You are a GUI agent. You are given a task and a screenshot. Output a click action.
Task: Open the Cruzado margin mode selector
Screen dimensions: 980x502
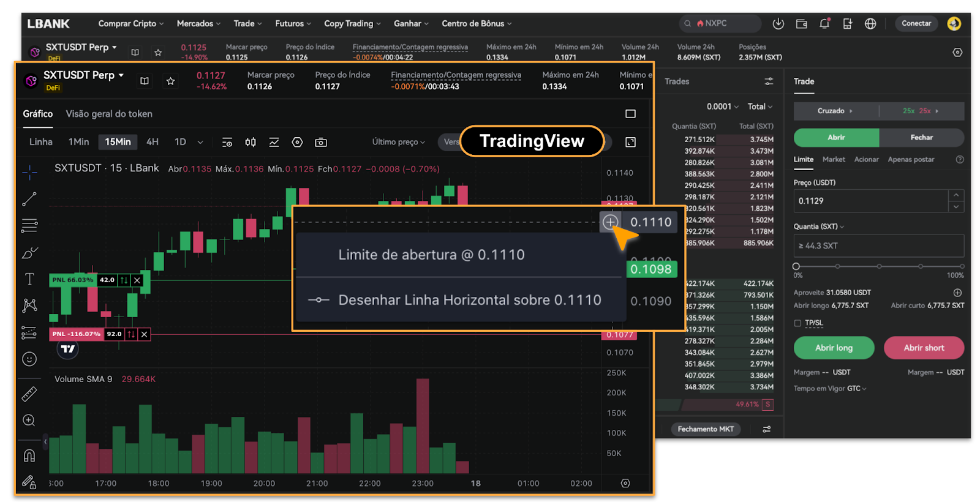click(x=835, y=111)
